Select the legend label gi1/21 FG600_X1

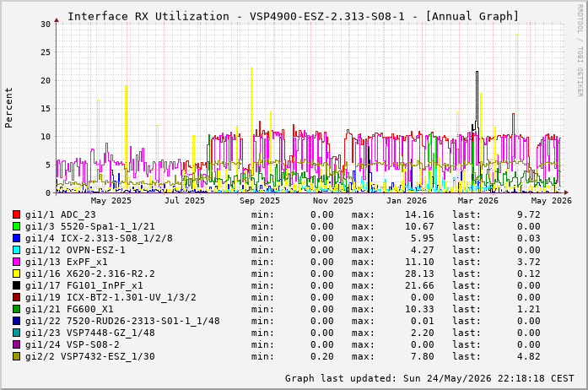[x=69, y=309]
